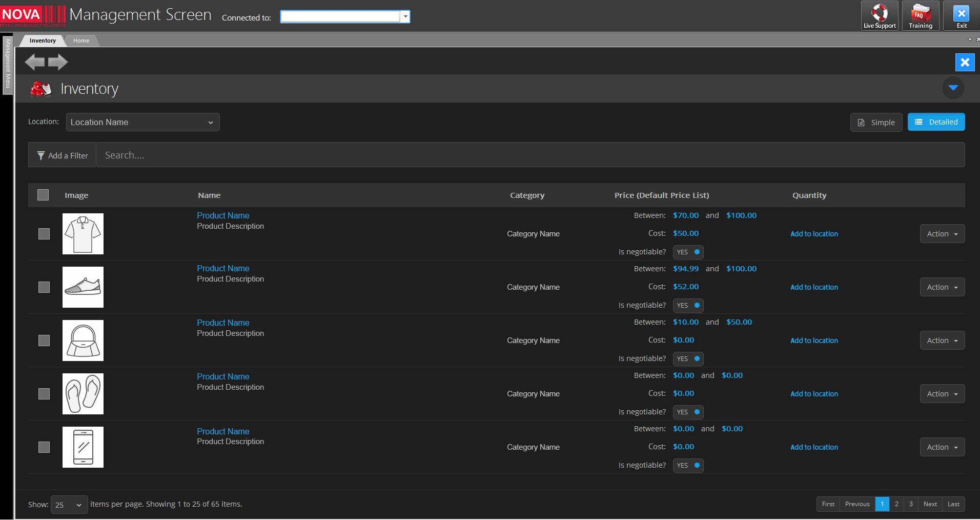Click Add to location for phone product
Viewport: 980px width, 520px height.
[x=814, y=447]
